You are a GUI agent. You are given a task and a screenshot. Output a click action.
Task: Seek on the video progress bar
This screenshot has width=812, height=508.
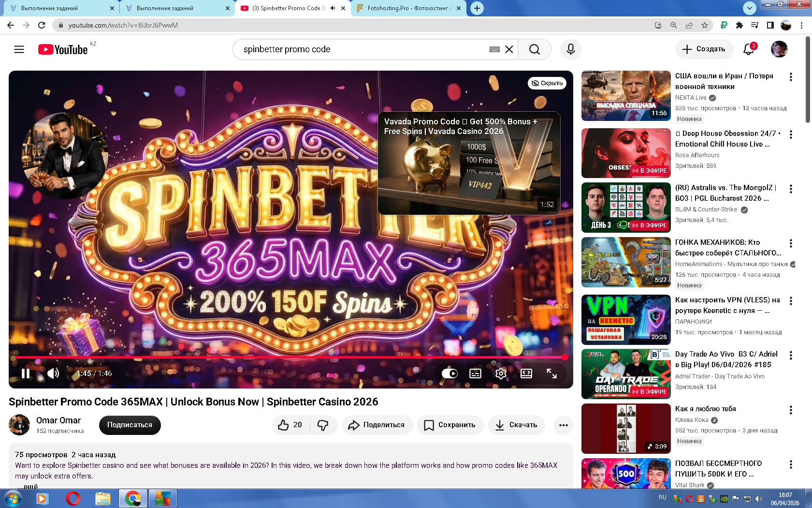pos(290,358)
